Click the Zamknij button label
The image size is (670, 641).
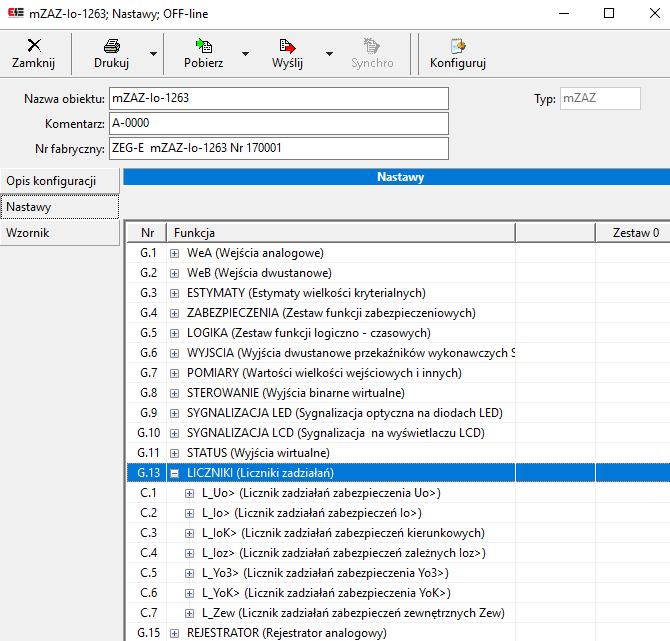point(33,63)
